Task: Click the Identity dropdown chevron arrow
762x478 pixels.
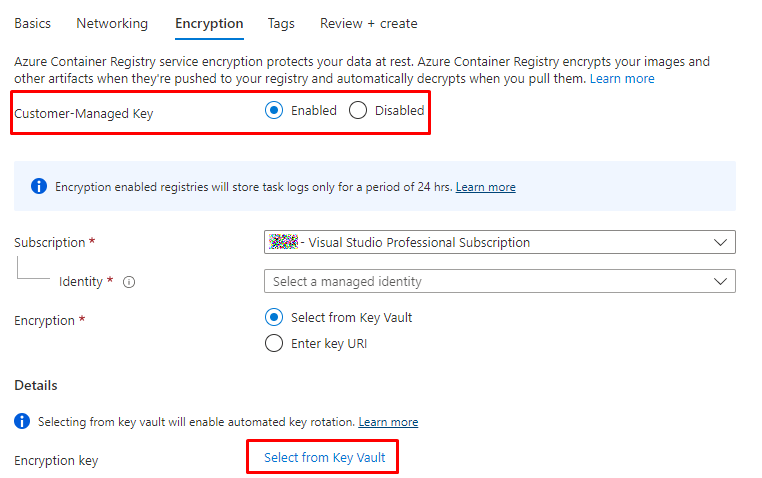Action: tap(720, 281)
